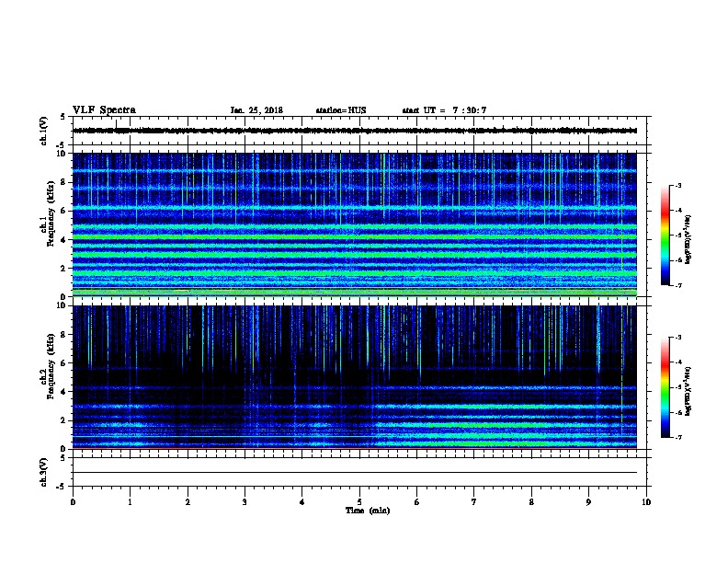Image resolution: width=728 pixels, height=563 pixels.
Task: Click the "-3" label on ch.1 colorbar
Action: (x=677, y=185)
